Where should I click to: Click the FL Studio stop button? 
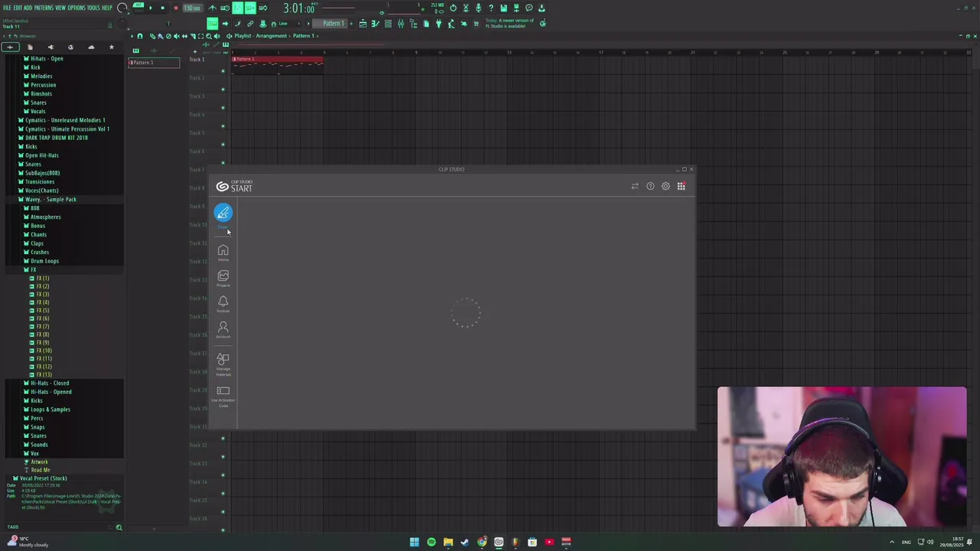pos(162,8)
